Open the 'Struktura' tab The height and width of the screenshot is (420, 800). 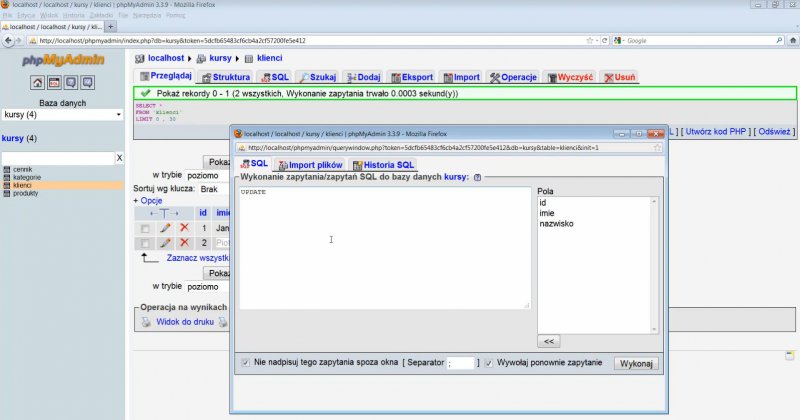coord(225,77)
